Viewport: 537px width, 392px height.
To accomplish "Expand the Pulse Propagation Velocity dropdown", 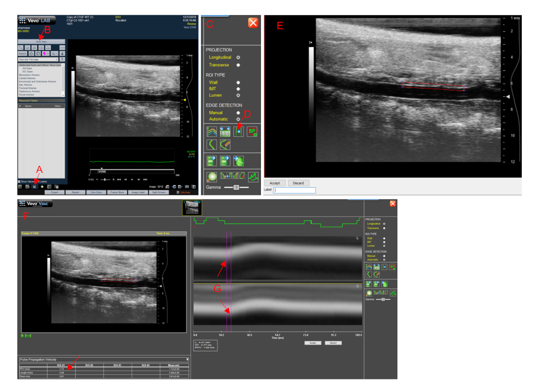I will click(x=187, y=359).
